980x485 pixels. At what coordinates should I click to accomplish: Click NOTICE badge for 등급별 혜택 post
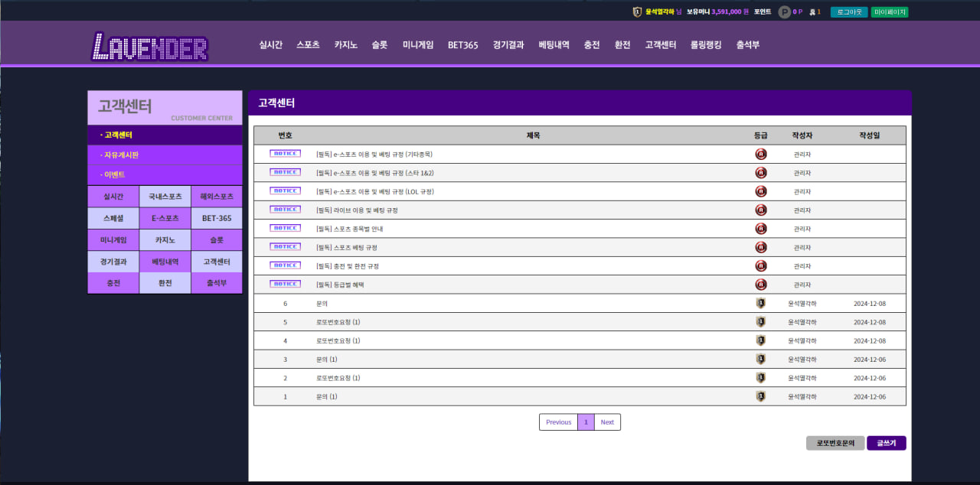click(x=285, y=284)
